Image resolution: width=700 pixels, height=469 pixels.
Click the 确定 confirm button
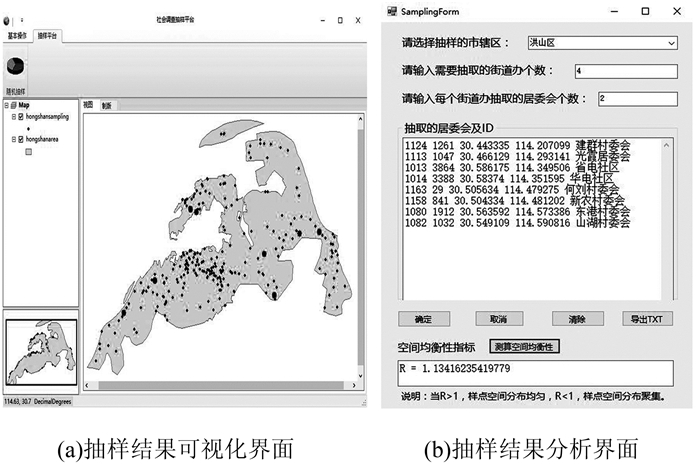coord(424,320)
